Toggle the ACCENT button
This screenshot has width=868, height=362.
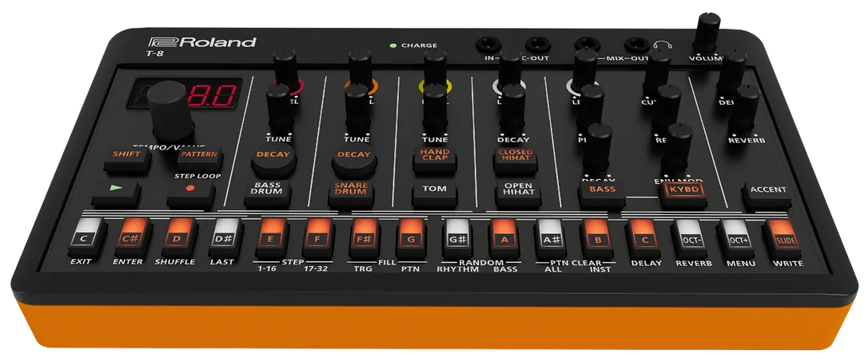tap(768, 195)
